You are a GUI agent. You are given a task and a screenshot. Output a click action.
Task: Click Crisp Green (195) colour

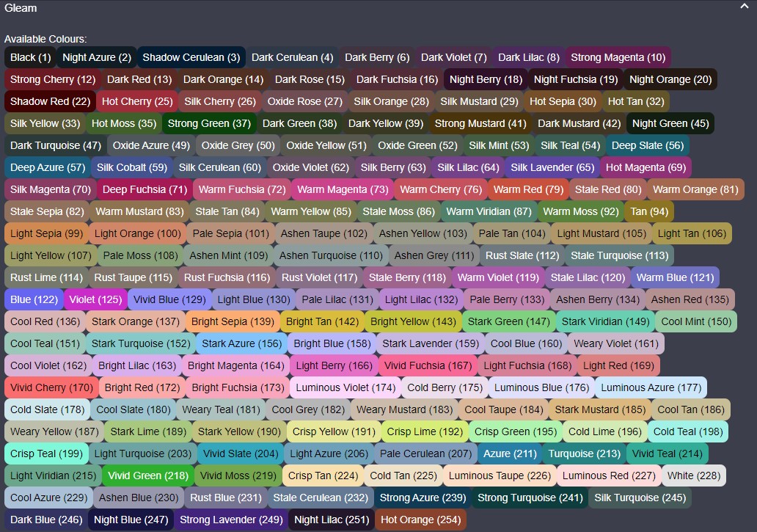[515, 431]
